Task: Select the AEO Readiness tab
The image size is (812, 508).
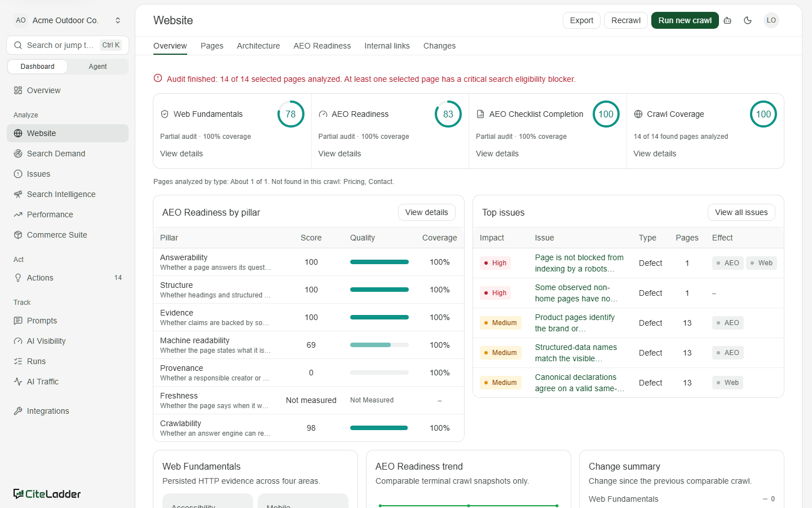Action: click(x=322, y=46)
